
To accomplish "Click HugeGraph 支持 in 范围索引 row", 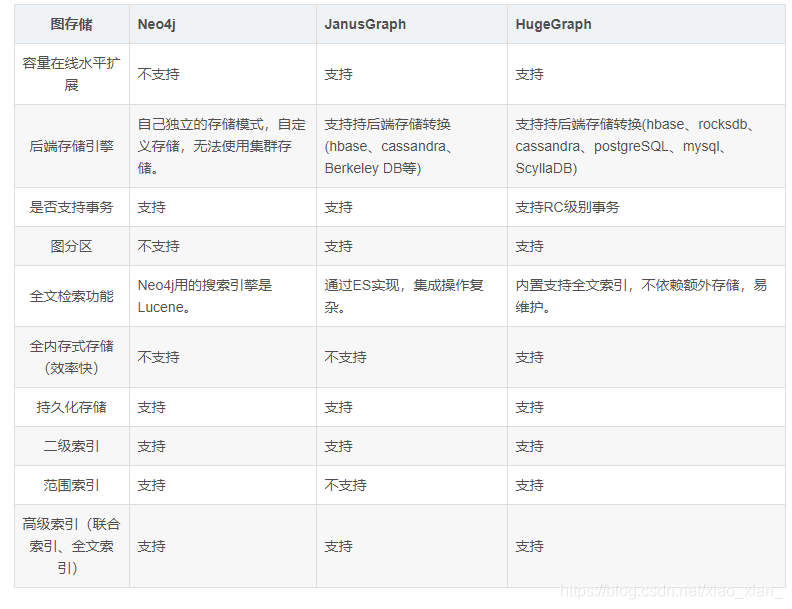I will coord(529,485).
